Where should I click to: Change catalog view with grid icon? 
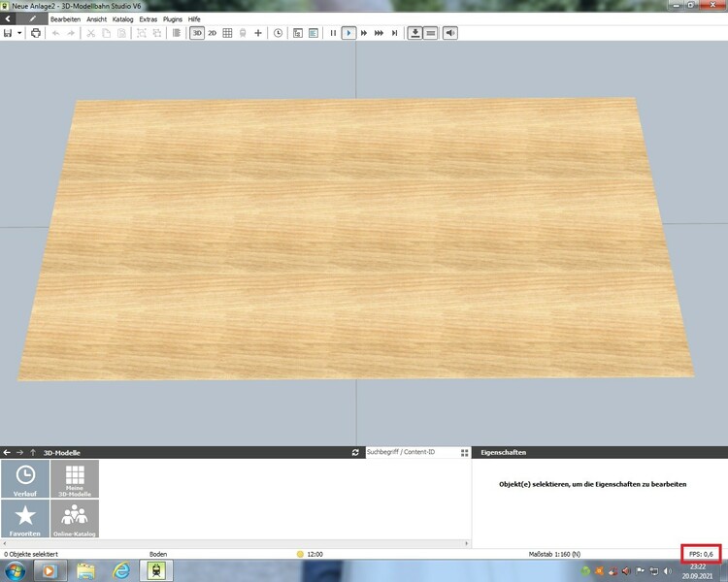pos(464,453)
